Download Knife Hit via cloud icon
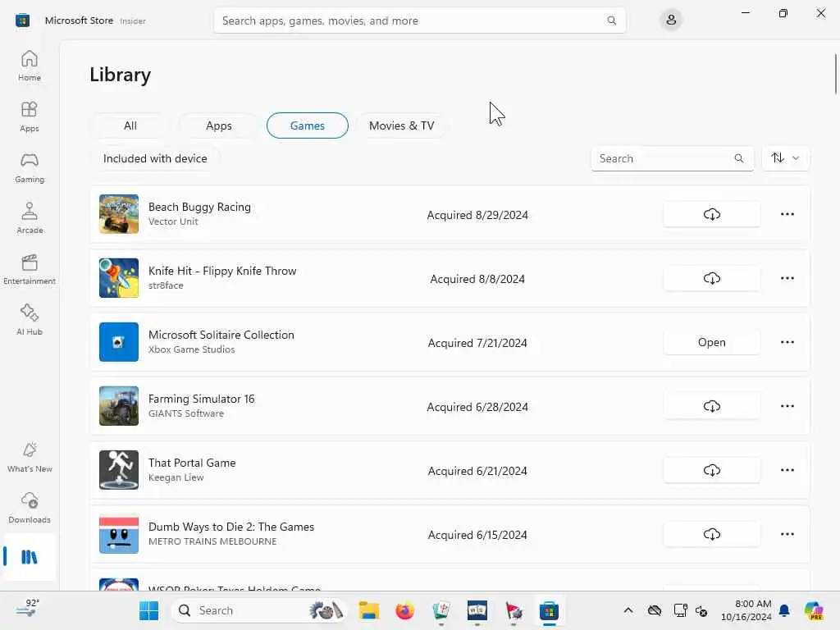 (x=711, y=278)
